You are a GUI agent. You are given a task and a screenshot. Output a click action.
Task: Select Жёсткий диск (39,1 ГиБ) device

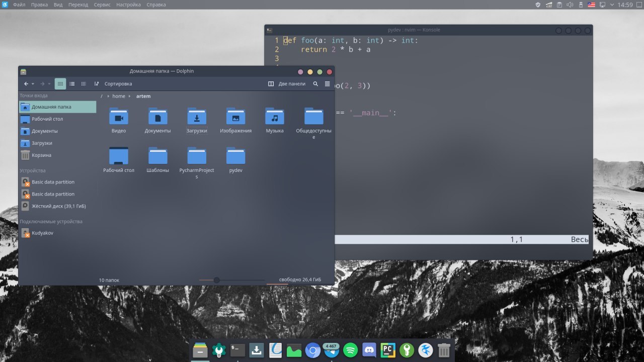pos(58,206)
